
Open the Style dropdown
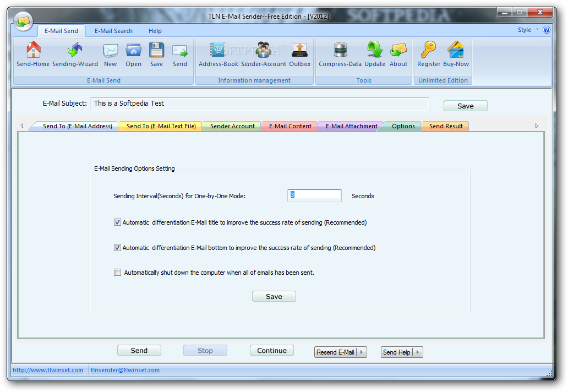tap(528, 30)
